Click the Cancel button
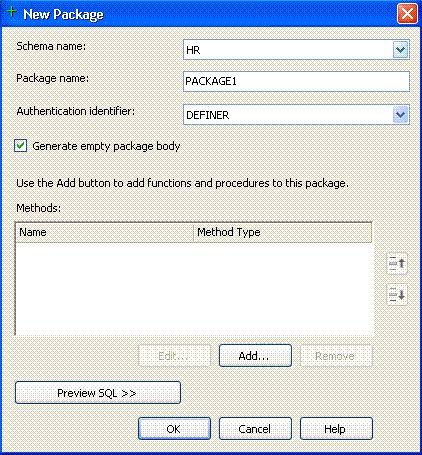Viewport: 422px width, 455px height. click(x=255, y=429)
